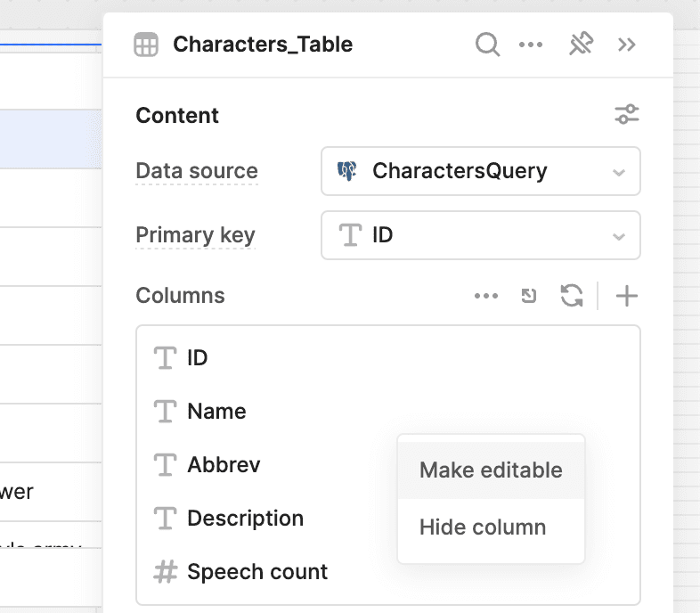The height and width of the screenshot is (613, 700).
Task: Click the Speech count column entry
Action: [x=257, y=572]
